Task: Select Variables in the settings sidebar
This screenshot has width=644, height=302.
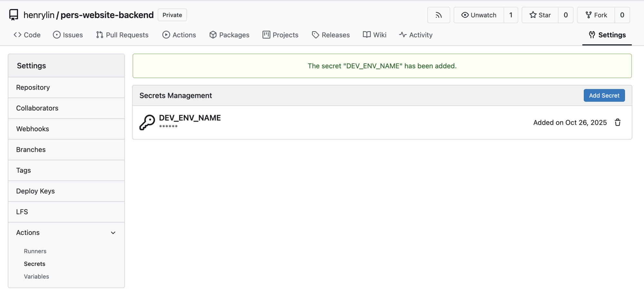Action: pyautogui.click(x=36, y=277)
